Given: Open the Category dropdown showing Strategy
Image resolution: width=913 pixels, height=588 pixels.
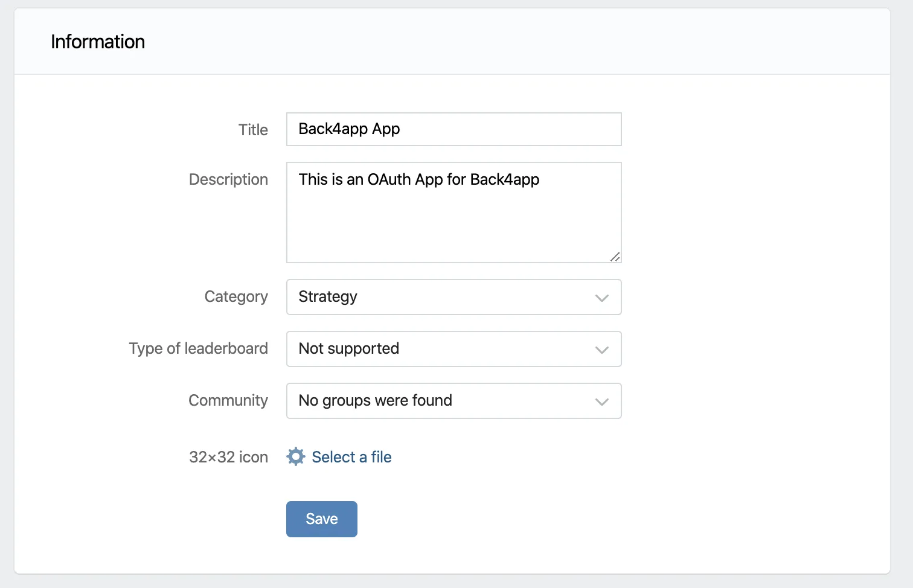Looking at the screenshot, I should 454,297.
